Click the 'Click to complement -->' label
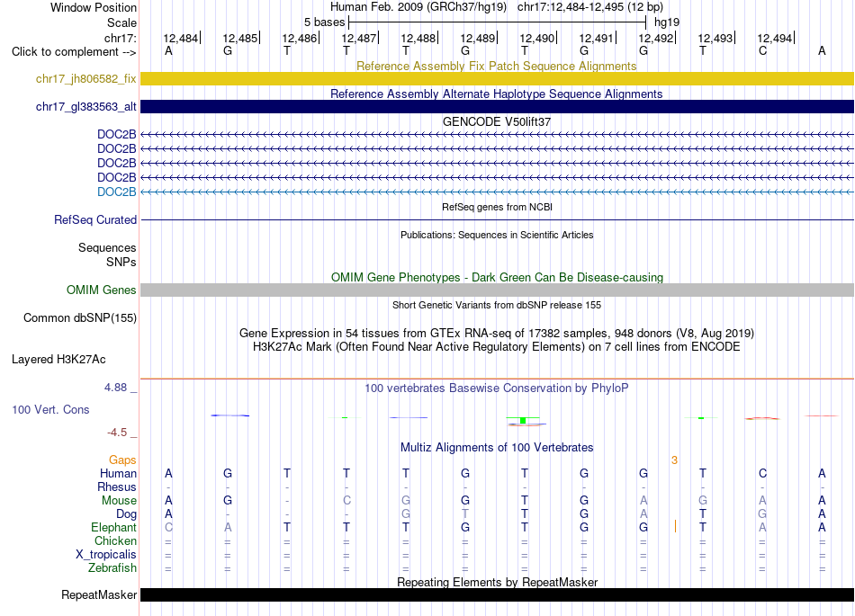 click(74, 52)
